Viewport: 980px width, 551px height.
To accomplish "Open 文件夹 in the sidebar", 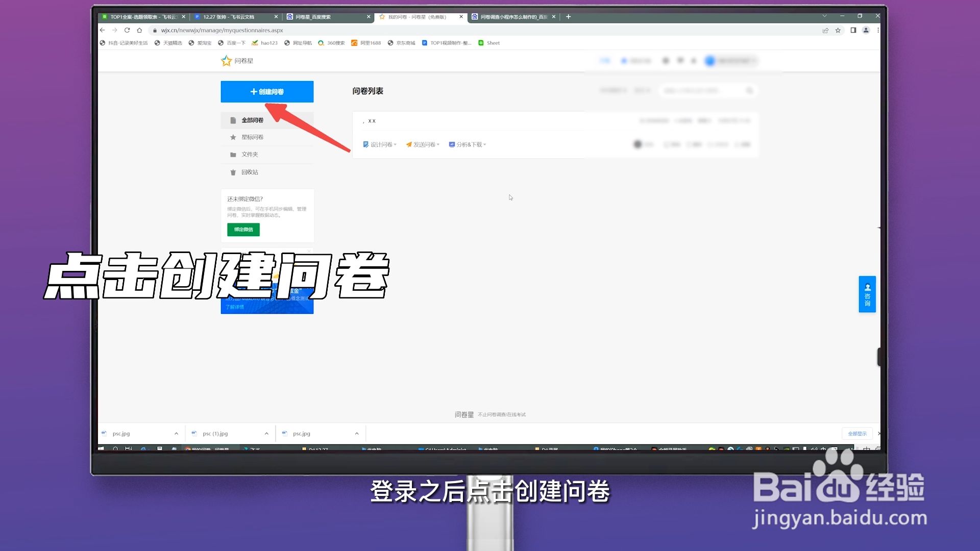I will pos(267,155).
